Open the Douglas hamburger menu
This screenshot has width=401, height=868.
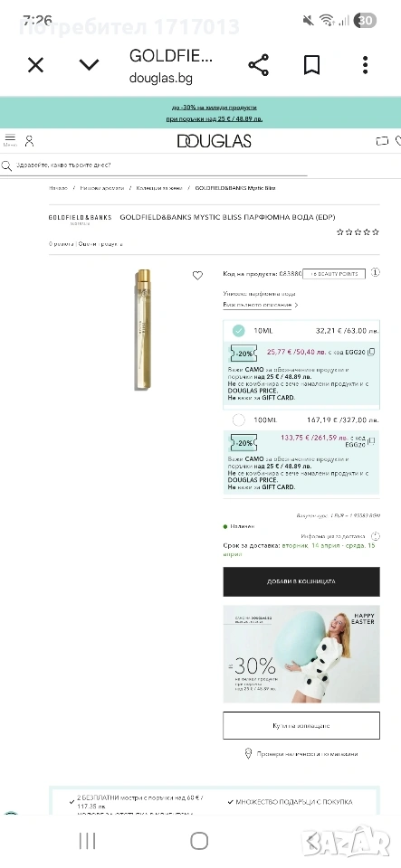(x=10, y=139)
